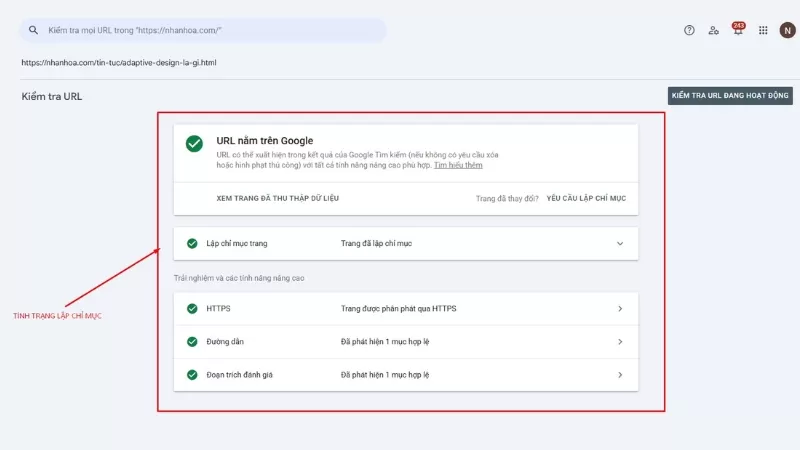Open the help question mark icon
This screenshot has height=450, width=800.
click(689, 30)
